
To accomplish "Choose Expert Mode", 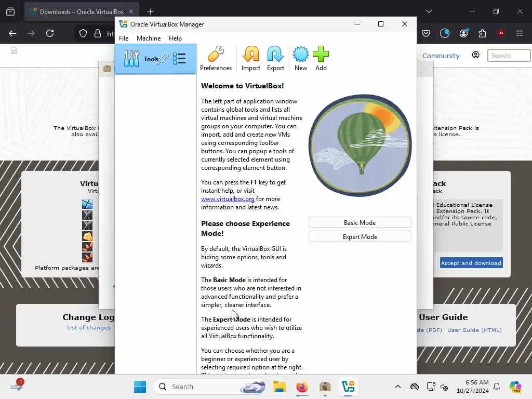I will click(x=360, y=237).
